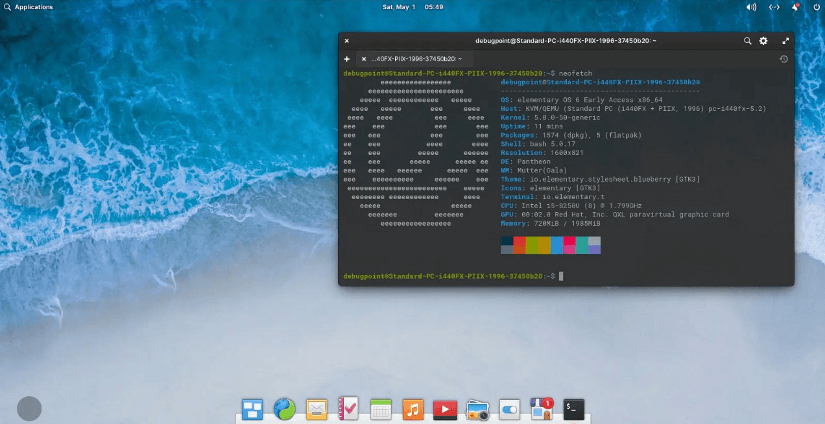Add a new terminal tab

[x=347, y=59]
